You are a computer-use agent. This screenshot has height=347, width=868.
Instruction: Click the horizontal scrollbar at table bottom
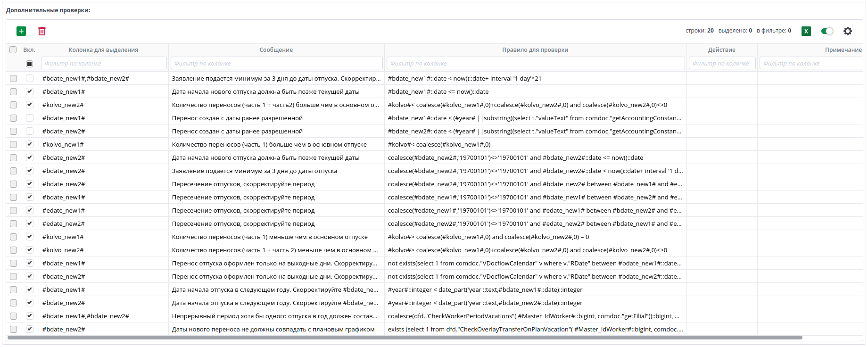coord(405,338)
